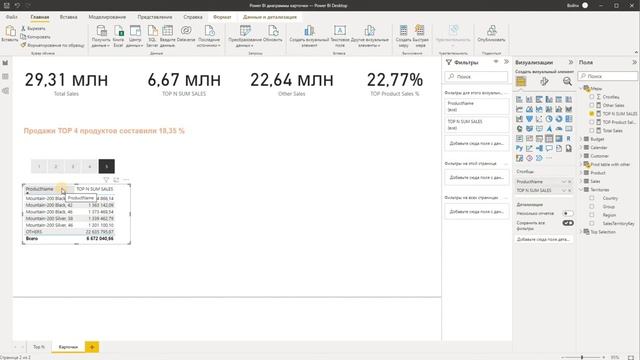Open the Моделирование ribbon tab

click(x=107, y=17)
